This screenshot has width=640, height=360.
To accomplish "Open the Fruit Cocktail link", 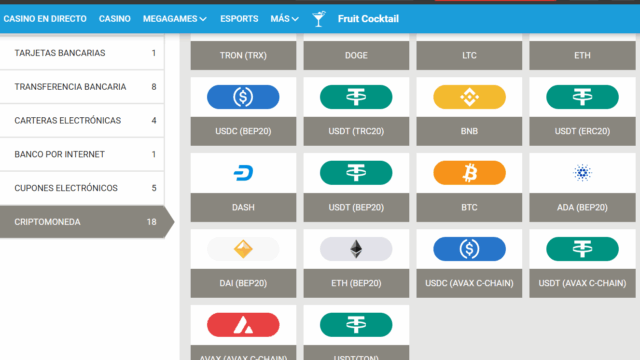I will [368, 19].
